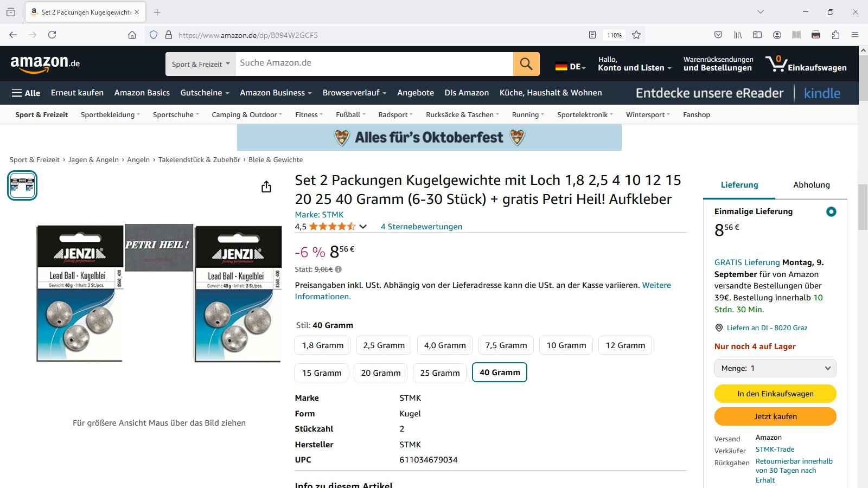The image size is (868, 488).
Task: Expand the Sport & Freizeit search category dropdown
Action: [200, 64]
